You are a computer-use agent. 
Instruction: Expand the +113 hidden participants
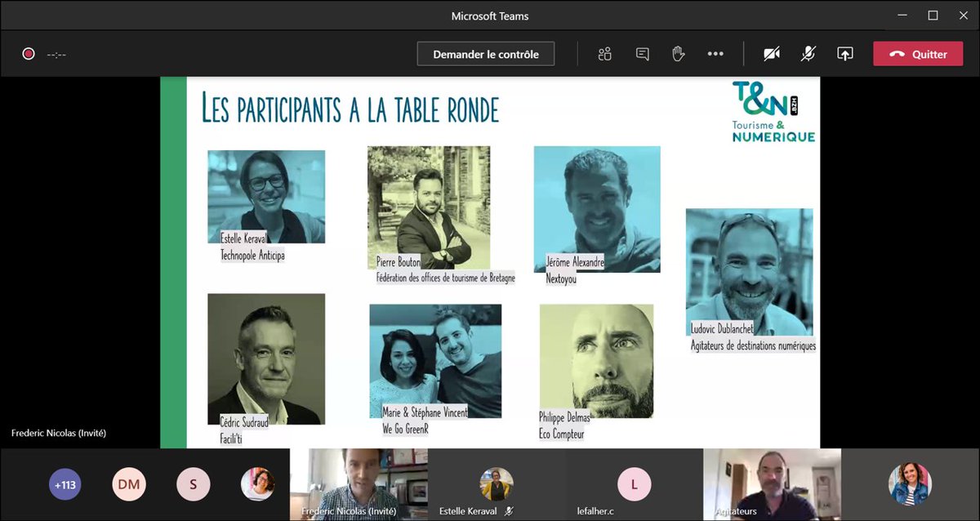click(x=65, y=483)
